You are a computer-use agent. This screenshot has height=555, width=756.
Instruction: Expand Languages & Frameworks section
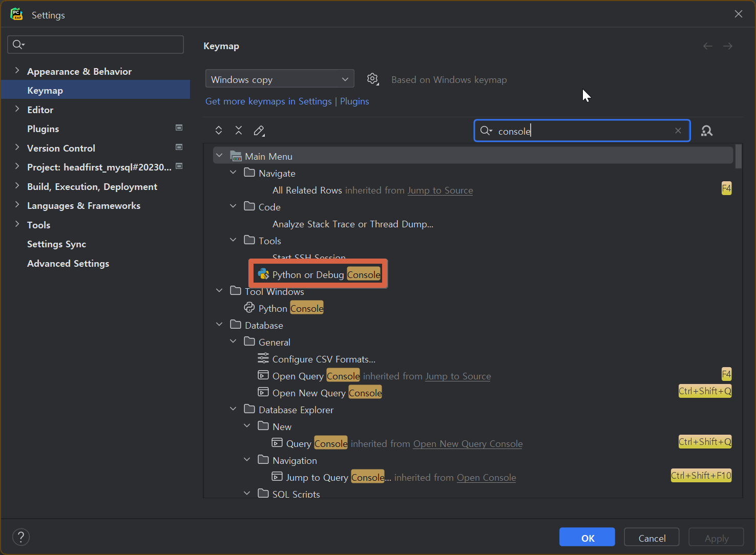tap(17, 205)
